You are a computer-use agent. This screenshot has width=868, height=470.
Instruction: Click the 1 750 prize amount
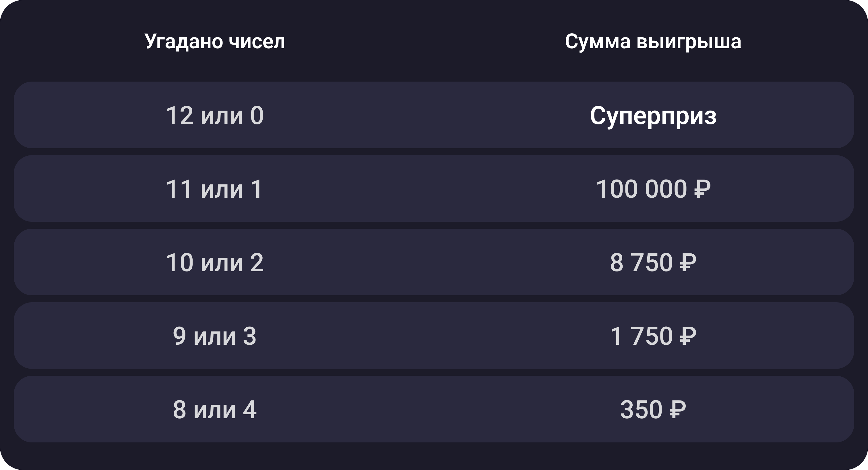(x=641, y=336)
